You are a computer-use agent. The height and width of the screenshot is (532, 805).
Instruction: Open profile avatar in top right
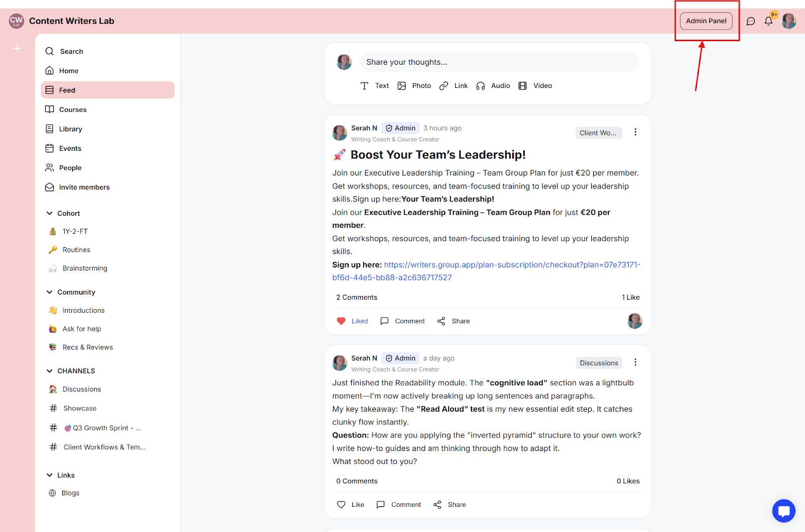788,21
